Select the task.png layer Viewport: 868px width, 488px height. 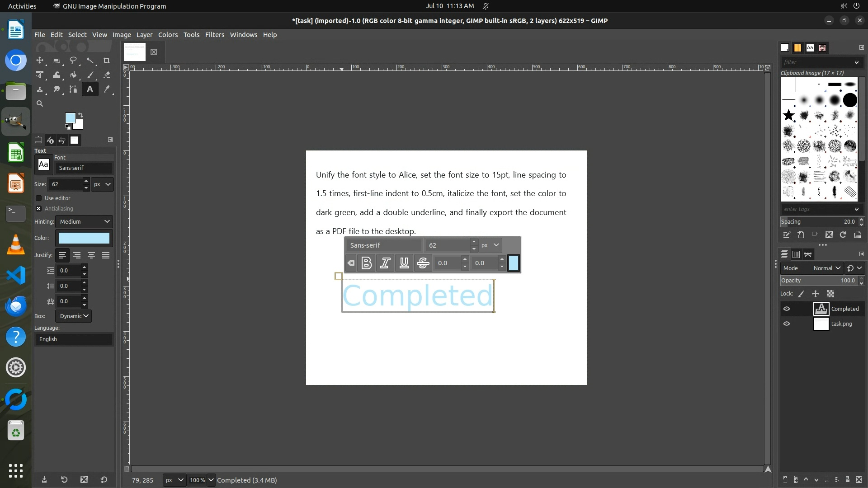841,324
